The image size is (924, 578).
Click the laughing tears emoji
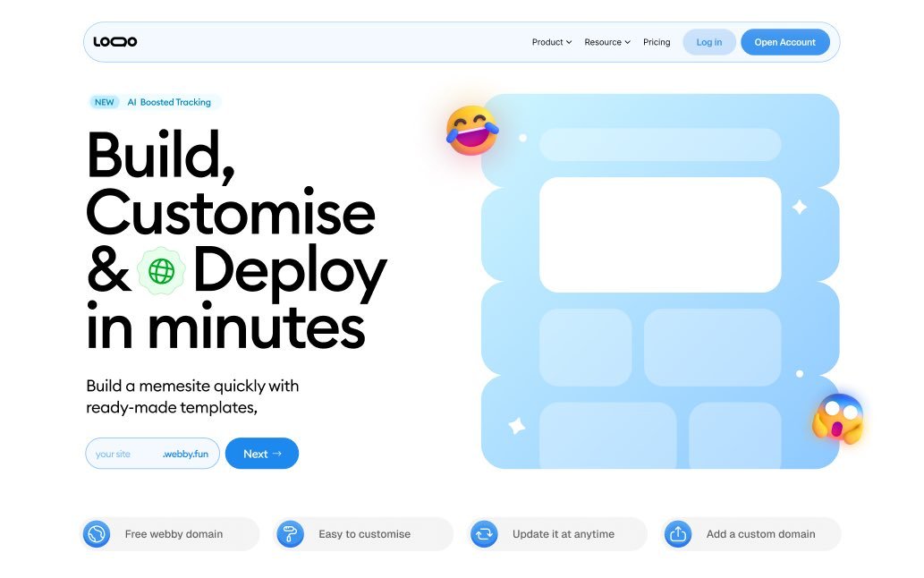[x=471, y=131]
